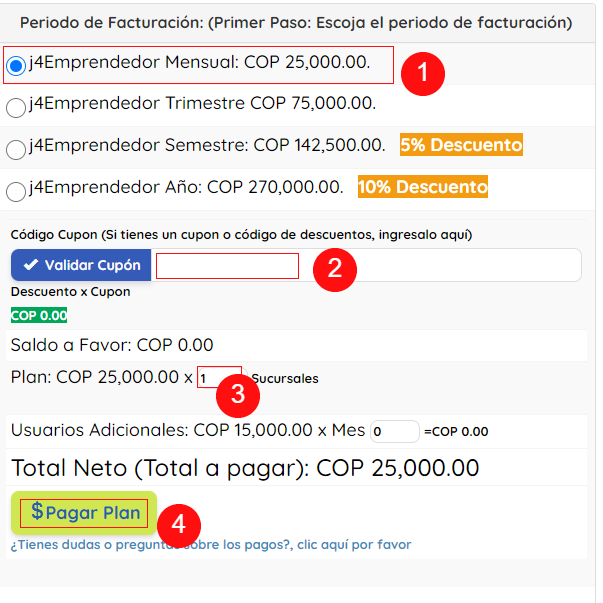Pick the j4Emprendedor Año annual plan
Viewport: 603px width, 603px height.
point(16,191)
